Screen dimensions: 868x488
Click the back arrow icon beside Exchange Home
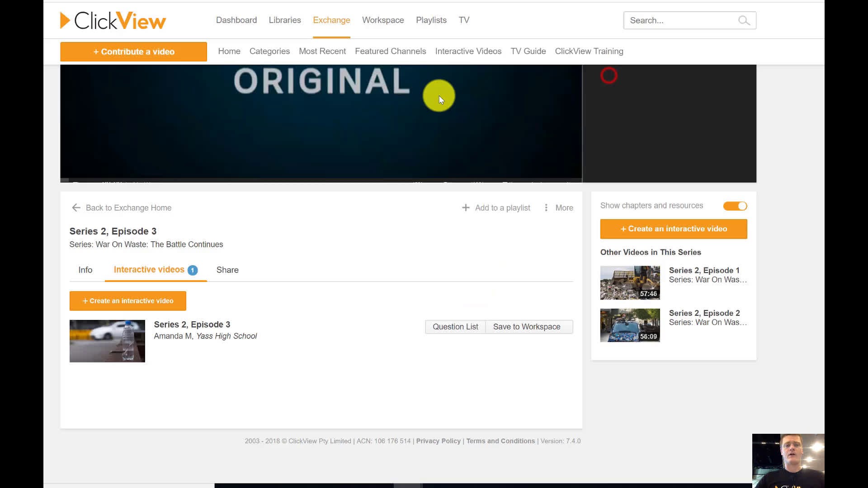click(76, 207)
